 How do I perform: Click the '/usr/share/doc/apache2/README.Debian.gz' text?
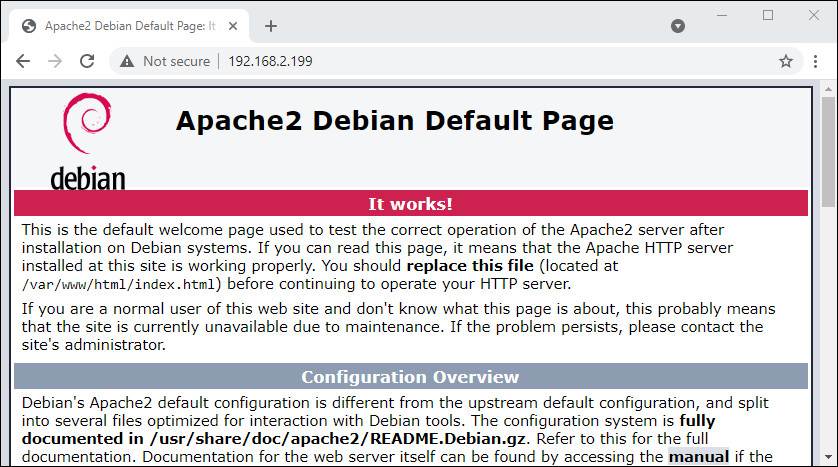pos(338,439)
